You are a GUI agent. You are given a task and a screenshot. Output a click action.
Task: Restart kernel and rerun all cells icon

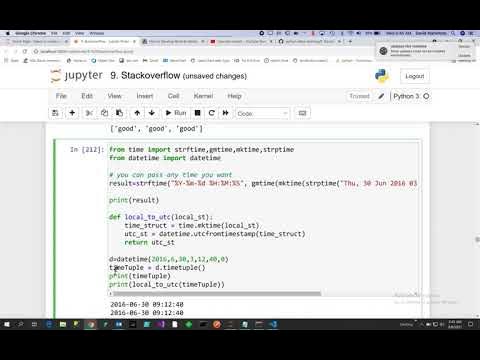coord(226,113)
